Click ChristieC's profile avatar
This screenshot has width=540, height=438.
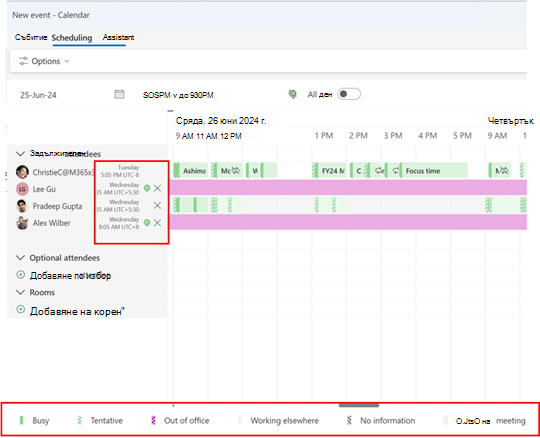pyautogui.click(x=22, y=172)
